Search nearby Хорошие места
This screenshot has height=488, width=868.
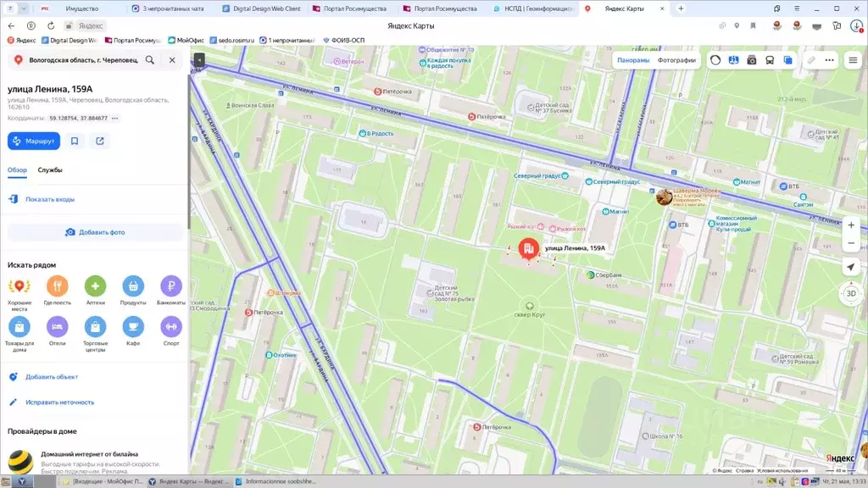click(19, 294)
